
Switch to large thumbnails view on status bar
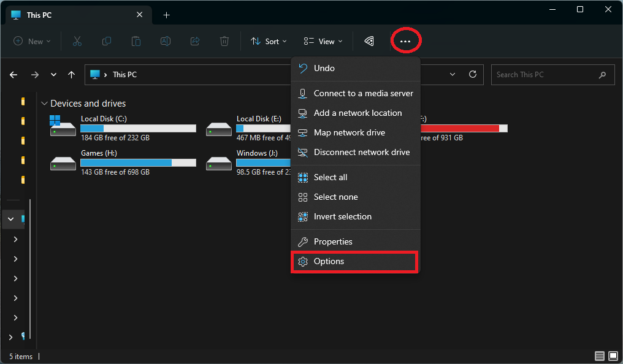tap(613, 356)
